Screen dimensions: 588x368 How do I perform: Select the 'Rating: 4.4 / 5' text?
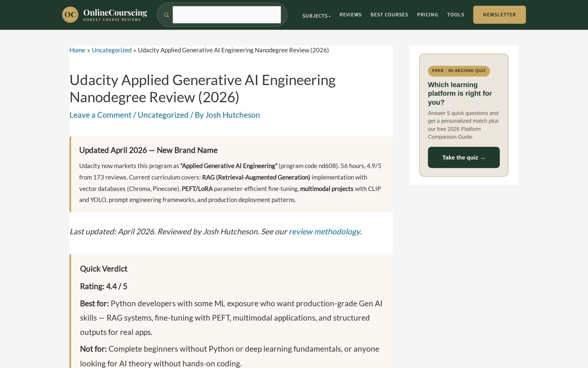104,287
